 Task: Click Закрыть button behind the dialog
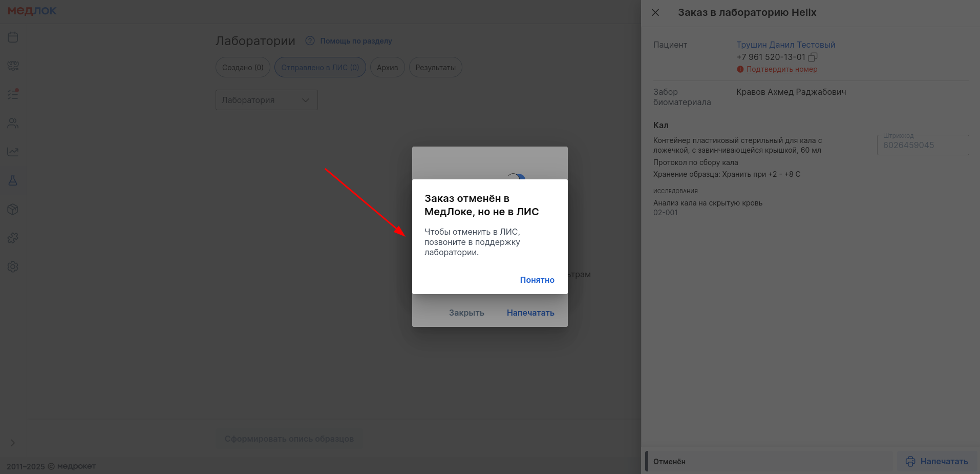tap(466, 313)
